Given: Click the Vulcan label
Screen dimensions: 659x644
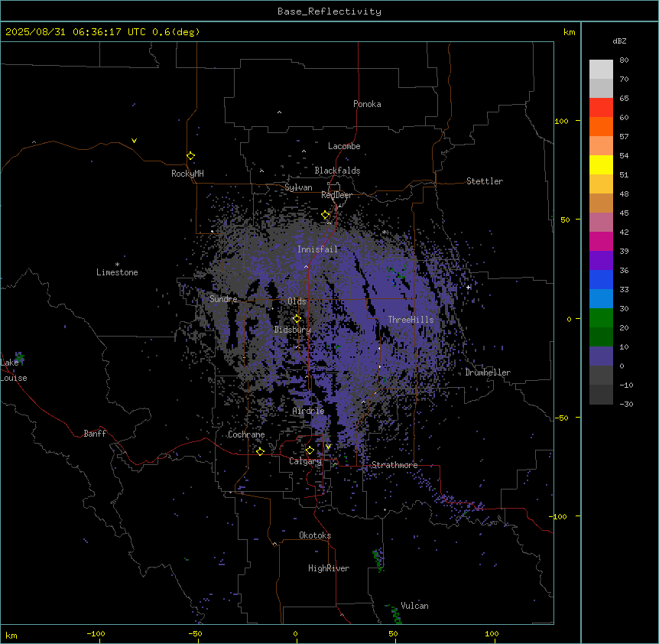Looking at the screenshot, I should pyautogui.click(x=415, y=606).
